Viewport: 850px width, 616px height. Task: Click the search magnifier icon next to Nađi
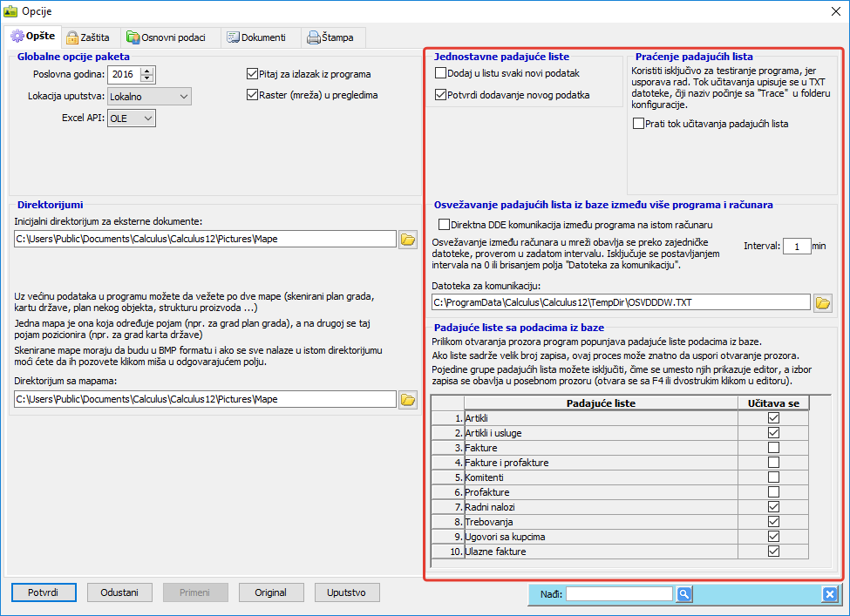(684, 594)
